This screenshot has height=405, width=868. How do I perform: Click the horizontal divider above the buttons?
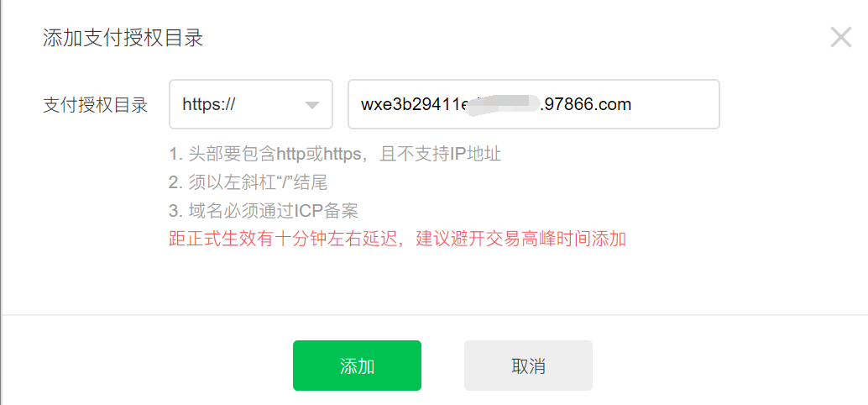[434, 315]
